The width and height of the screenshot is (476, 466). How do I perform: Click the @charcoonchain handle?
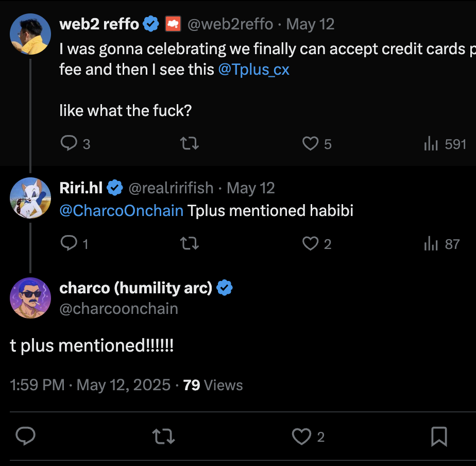[119, 309]
